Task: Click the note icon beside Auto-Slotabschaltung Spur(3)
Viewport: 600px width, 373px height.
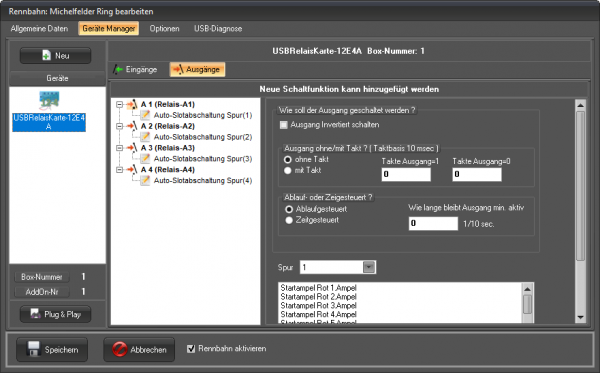Action: 145,158
